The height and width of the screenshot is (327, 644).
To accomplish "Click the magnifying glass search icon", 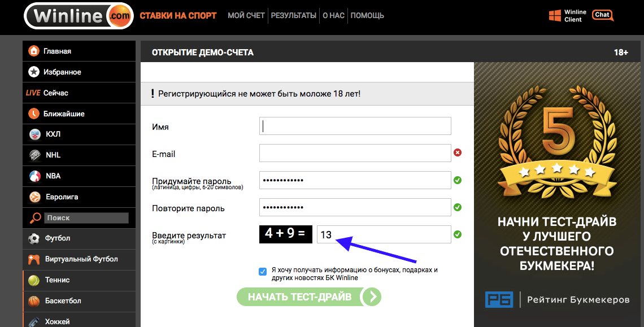I will pyautogui.click(x=36, y=218).
